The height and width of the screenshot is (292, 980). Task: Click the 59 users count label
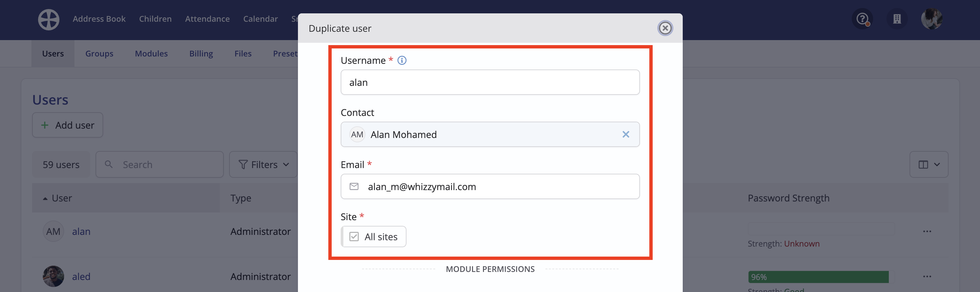click(x=61, y=164)
